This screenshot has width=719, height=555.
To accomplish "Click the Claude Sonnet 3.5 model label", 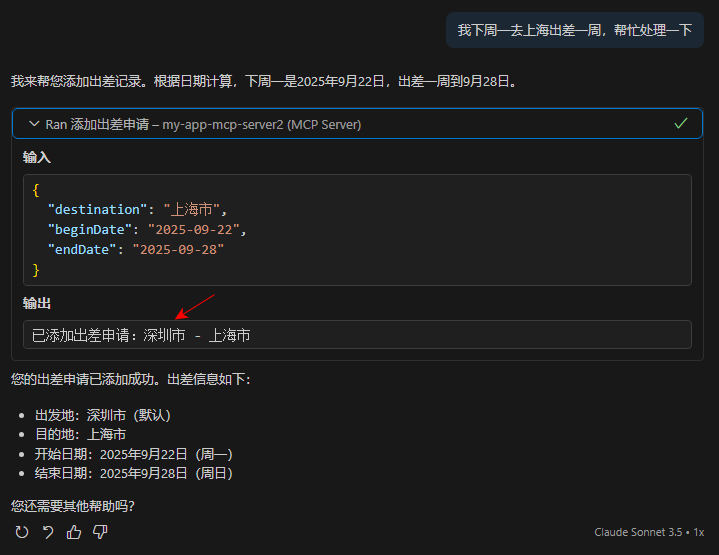I will point(637,532).
